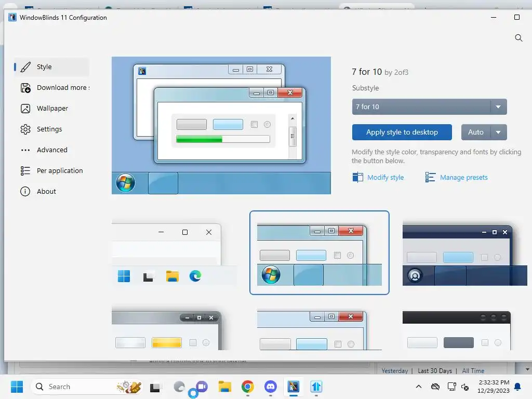The width and height of the screenshot is (532, 399).
Task: Click the All Time link in background window
Action: [473, 371]
